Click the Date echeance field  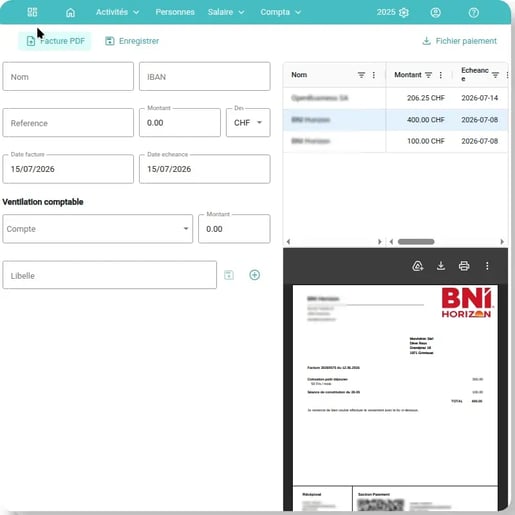coord(205,169)
